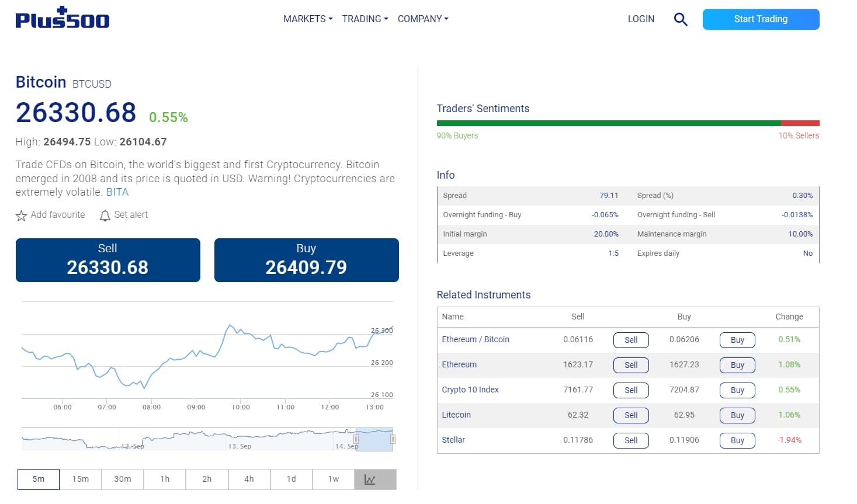The image size is (857, 504).
Task: Open the search magnifier icon
Action: (x=681, y=19)
